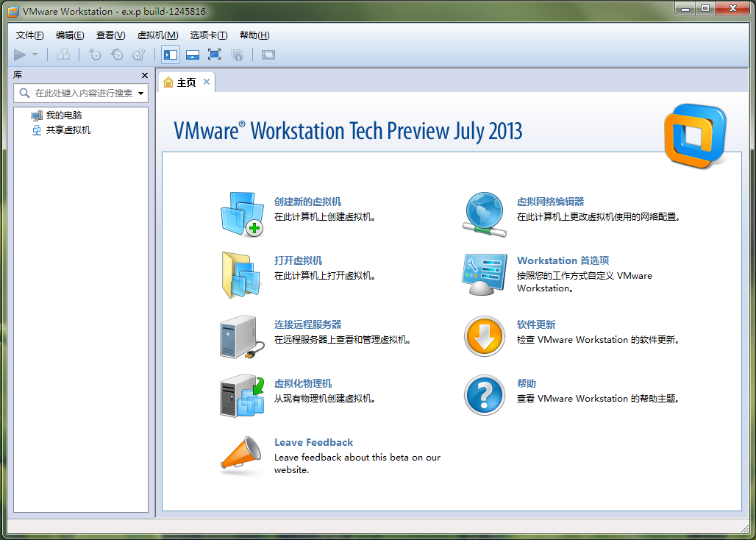Click the 连接远程服务器 server icon
This screenshot has height=540, width=756.
click(242, 336)
